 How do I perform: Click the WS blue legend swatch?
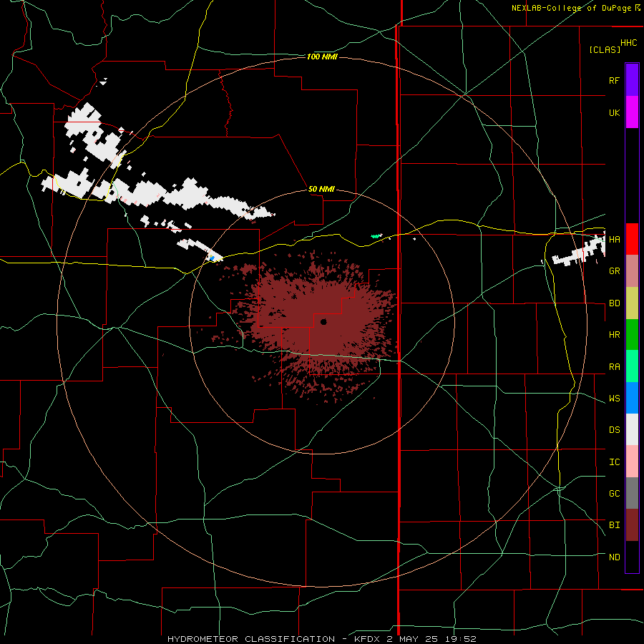coord(632,398)
